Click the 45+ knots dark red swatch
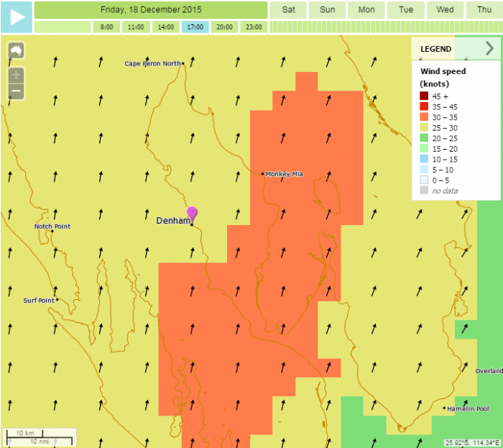Viewport: 503px width, 448px height. click(x=424, y=96)
